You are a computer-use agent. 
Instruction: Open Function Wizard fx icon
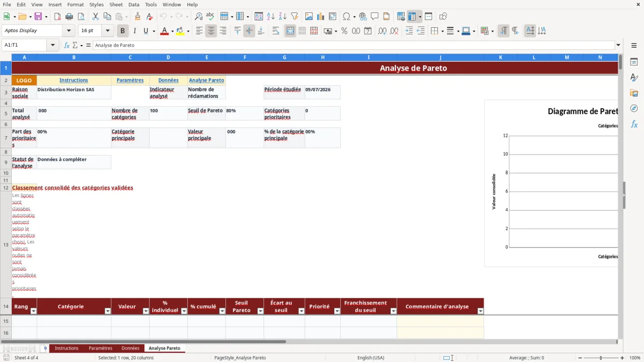(x=67, y=45)
